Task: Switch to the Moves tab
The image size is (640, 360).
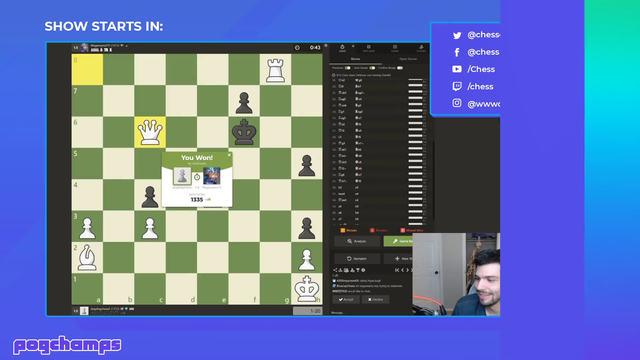Action: pyautogui.click(x=356, y=59)
